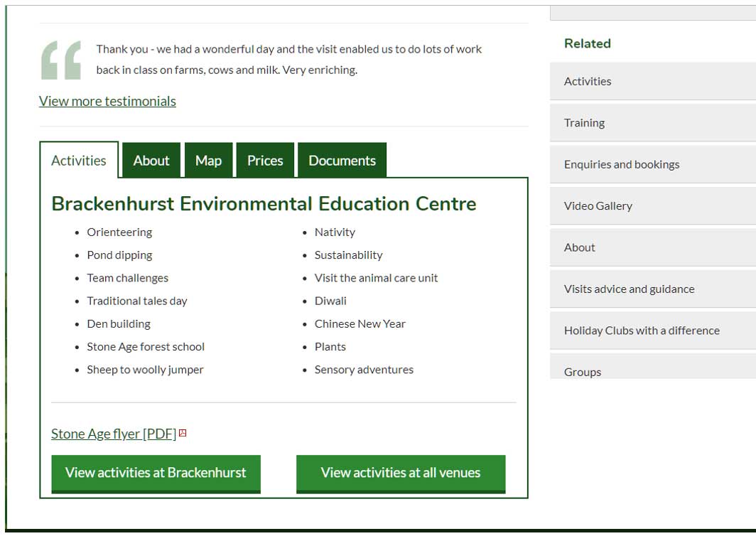Viewport: 756px width, 541px height.
Task: Click the Sheep to woolly jumper item
Action: [145, 370]
